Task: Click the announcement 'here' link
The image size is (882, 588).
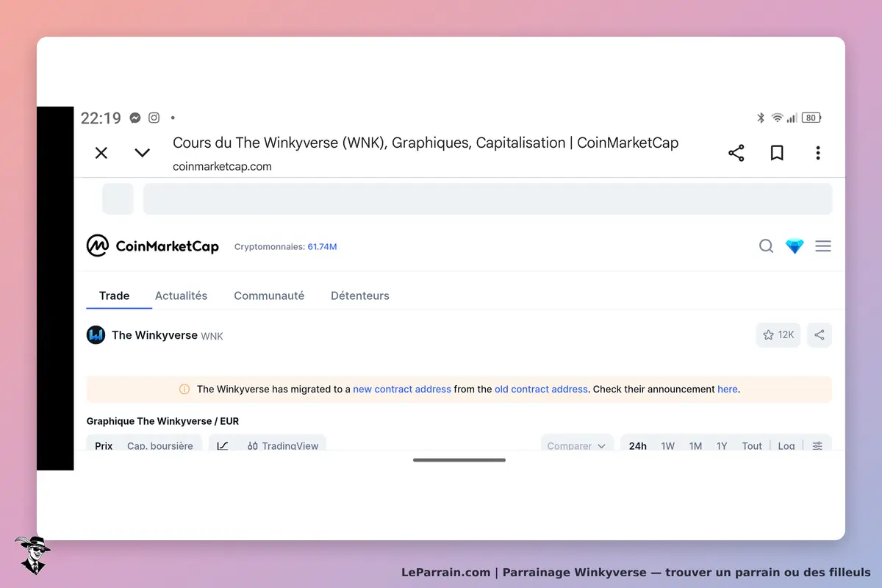Action: (728, 390)
